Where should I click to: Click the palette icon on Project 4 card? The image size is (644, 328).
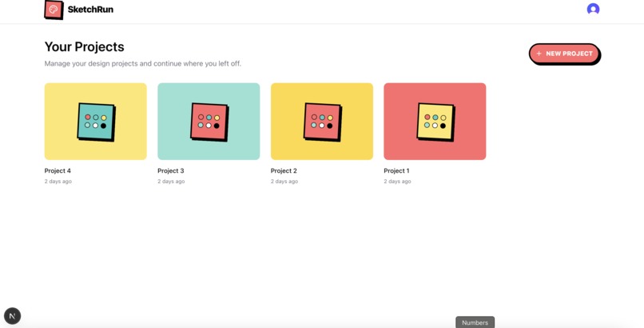(97, 122)
